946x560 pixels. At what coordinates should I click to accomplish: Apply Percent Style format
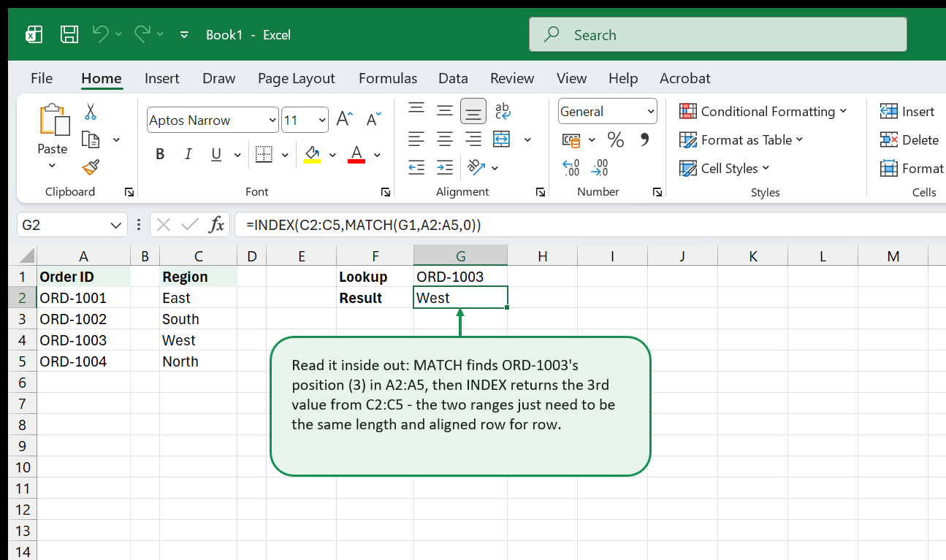pyautogui.click(x=616, y=139)
